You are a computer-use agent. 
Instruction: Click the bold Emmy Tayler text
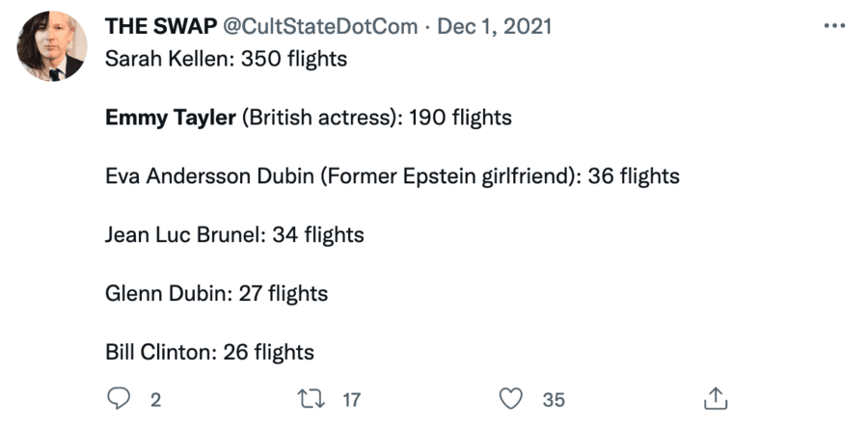170,118
